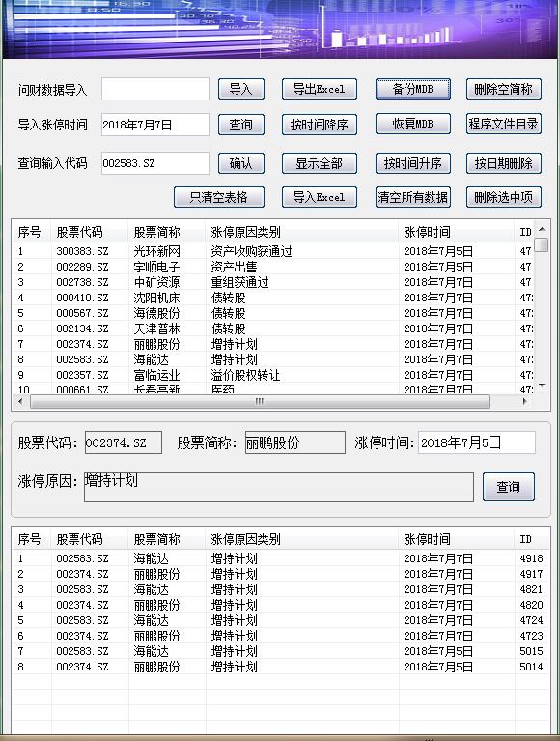560x741 pixels.
Task: Click 查询 button beside 涨停原因
Action: point(509,487)
